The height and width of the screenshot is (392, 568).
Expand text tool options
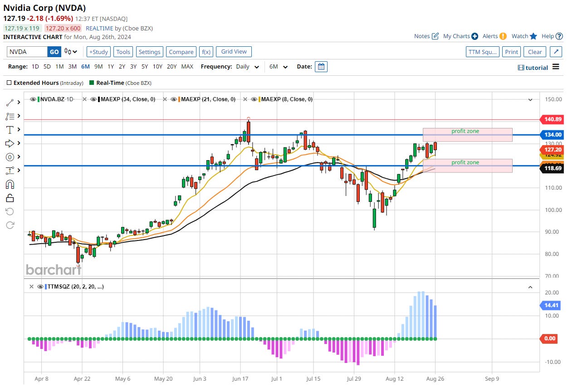tap(19, 130)
